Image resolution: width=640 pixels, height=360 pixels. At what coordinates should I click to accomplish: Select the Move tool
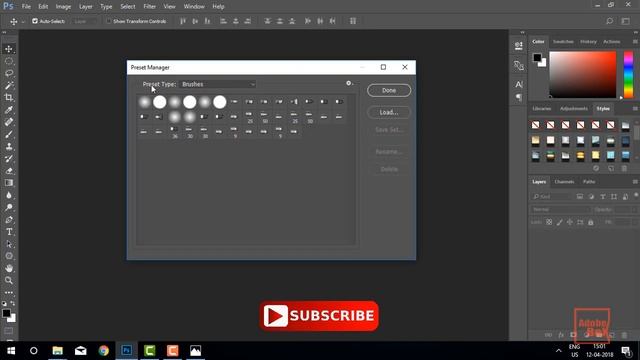(9, 49)
